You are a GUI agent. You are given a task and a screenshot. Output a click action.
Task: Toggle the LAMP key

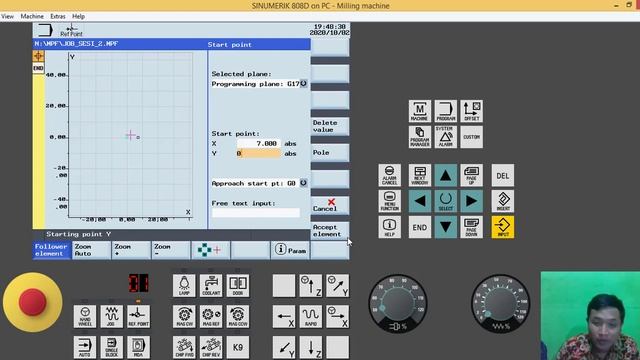(x=184, y=285)
